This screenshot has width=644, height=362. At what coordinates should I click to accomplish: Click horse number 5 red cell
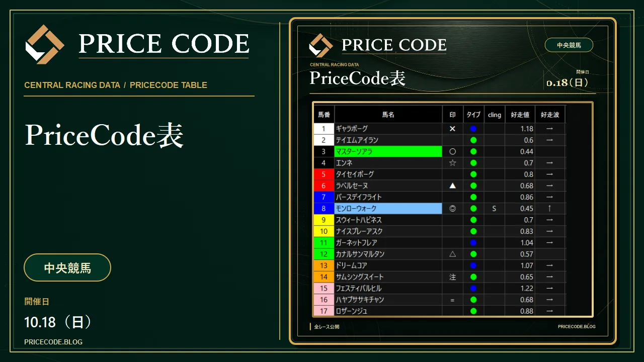pos(324,174)
